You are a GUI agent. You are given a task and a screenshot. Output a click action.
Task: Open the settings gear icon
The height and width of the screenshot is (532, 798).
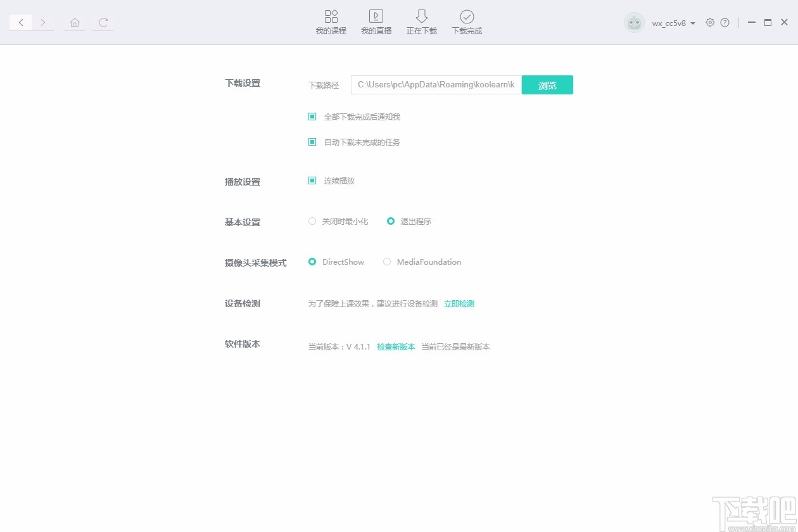coord(710,22)
